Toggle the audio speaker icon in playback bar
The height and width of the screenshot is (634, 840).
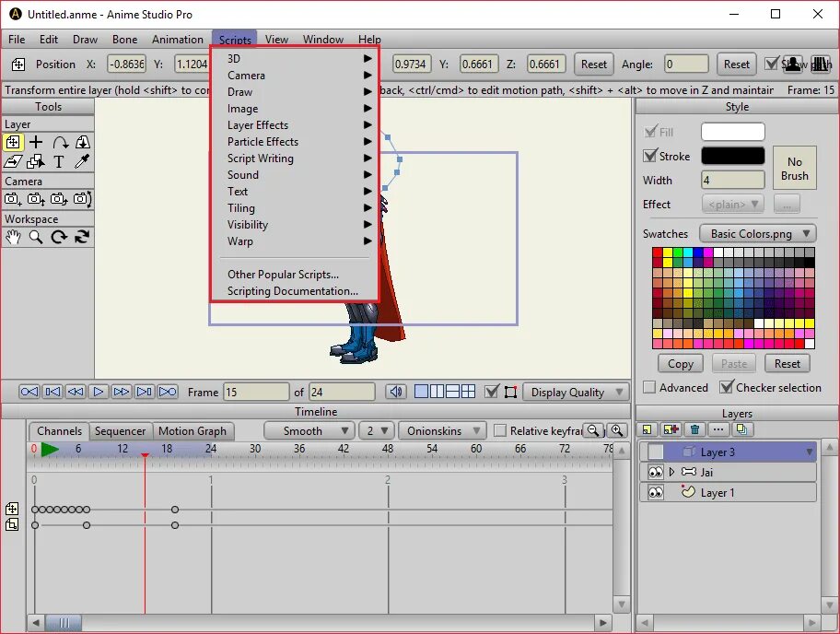coord(396,392)
